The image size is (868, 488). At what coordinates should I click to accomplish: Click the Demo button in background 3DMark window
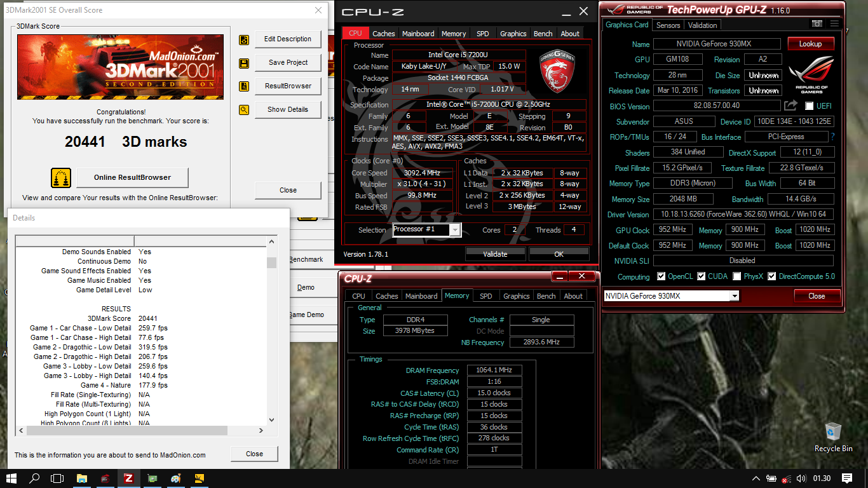[x=306, y=287]
